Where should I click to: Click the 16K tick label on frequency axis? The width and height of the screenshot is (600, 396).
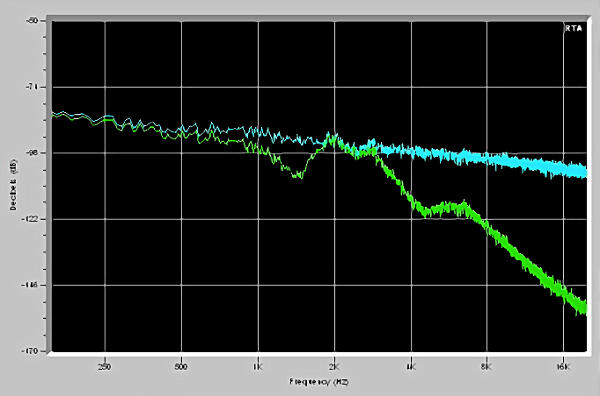(x=563, y=367)
